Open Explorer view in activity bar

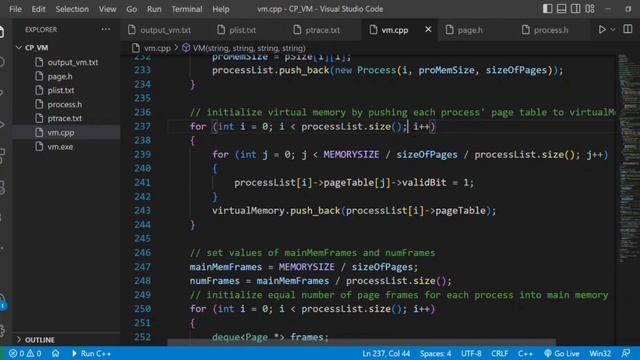(x=2, y=32)
